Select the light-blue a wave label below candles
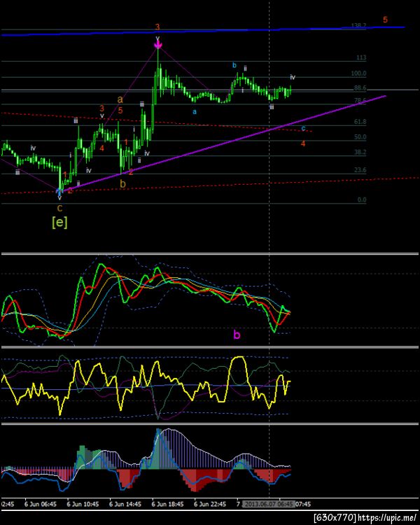420x525 pixels. tap(195, 112)
